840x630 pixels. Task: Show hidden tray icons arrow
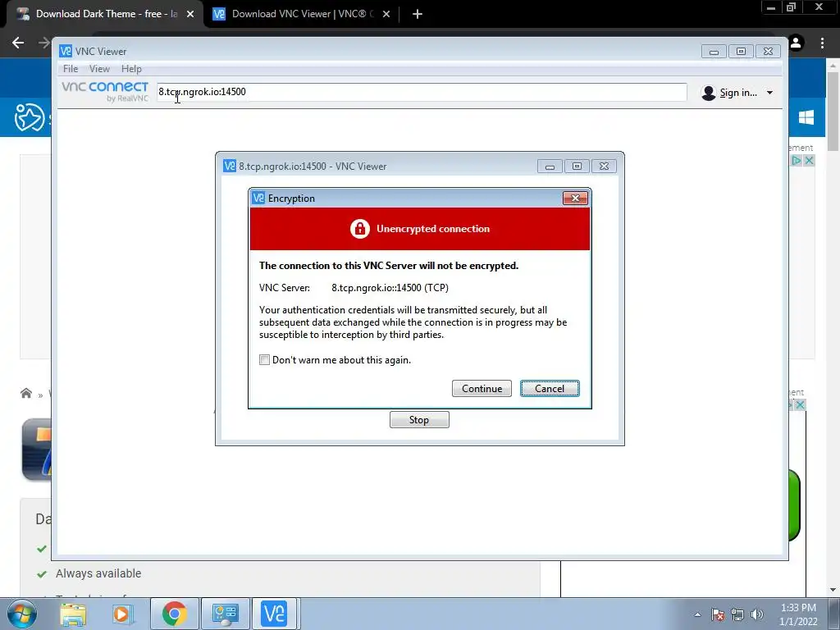tap(697, 614)
